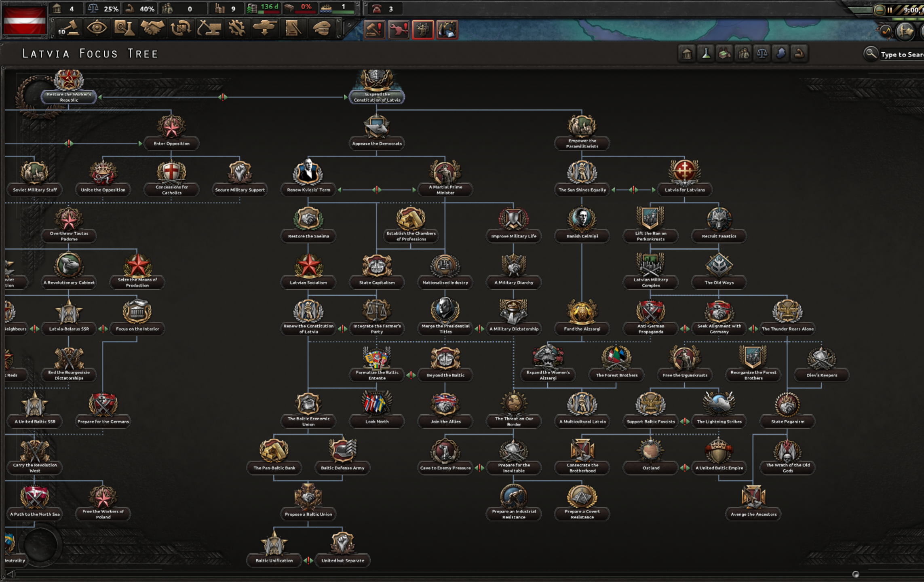
Task: Click the Latvian flag country button
Action: 25,20
